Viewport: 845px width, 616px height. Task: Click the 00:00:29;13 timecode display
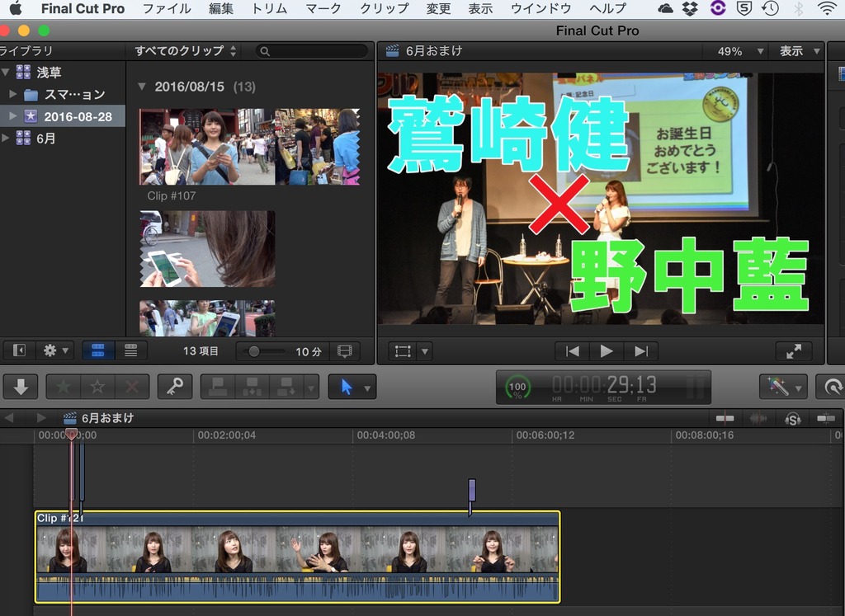[603, 387]
